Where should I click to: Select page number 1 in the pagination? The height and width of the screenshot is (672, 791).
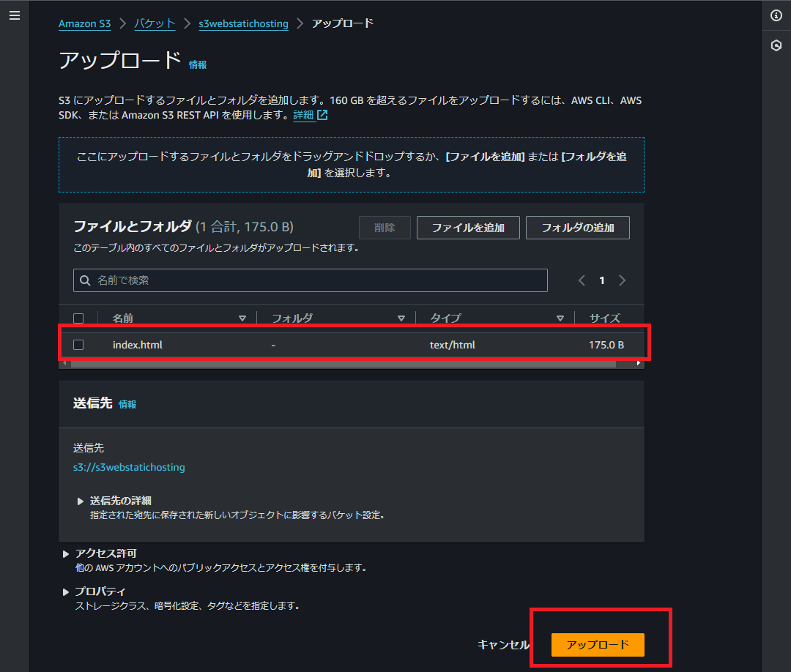(x=601, y=280)
